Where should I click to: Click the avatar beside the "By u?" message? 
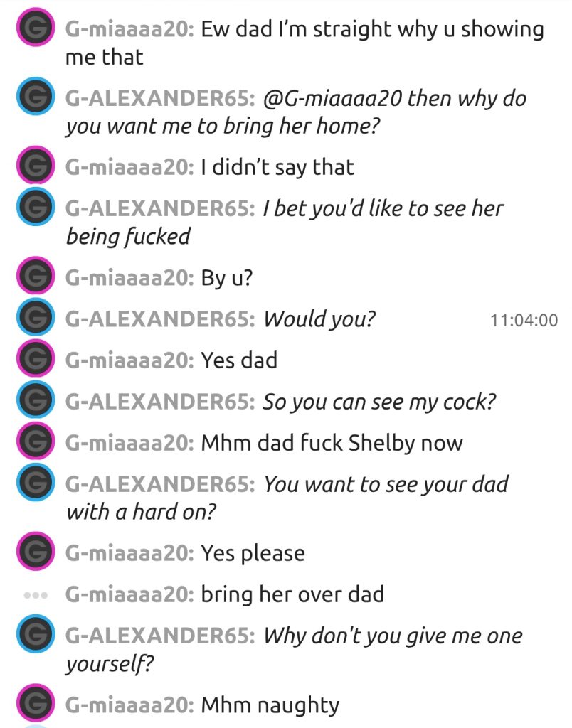click(34, 277)
